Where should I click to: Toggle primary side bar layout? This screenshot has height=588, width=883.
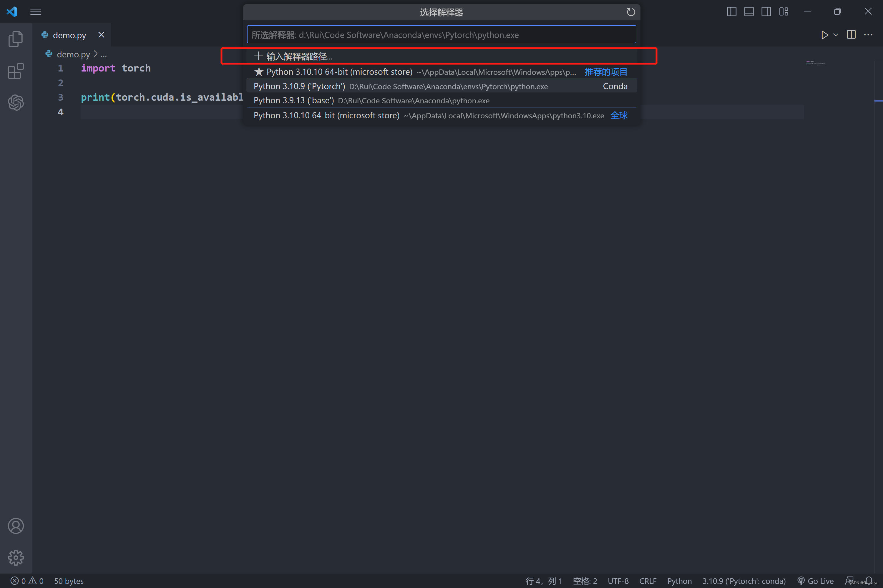(731, 12)
